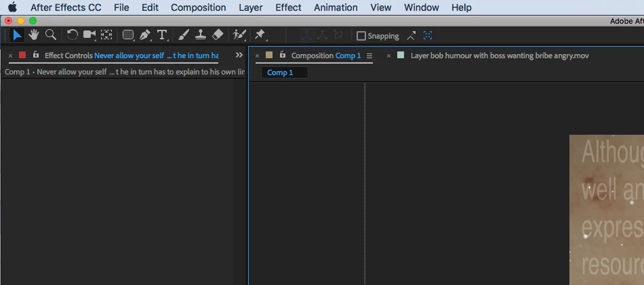The width and height of the screenshot is (644, 285).
Task: Click the World Axis Mode icon
Action: click(323, 36)
